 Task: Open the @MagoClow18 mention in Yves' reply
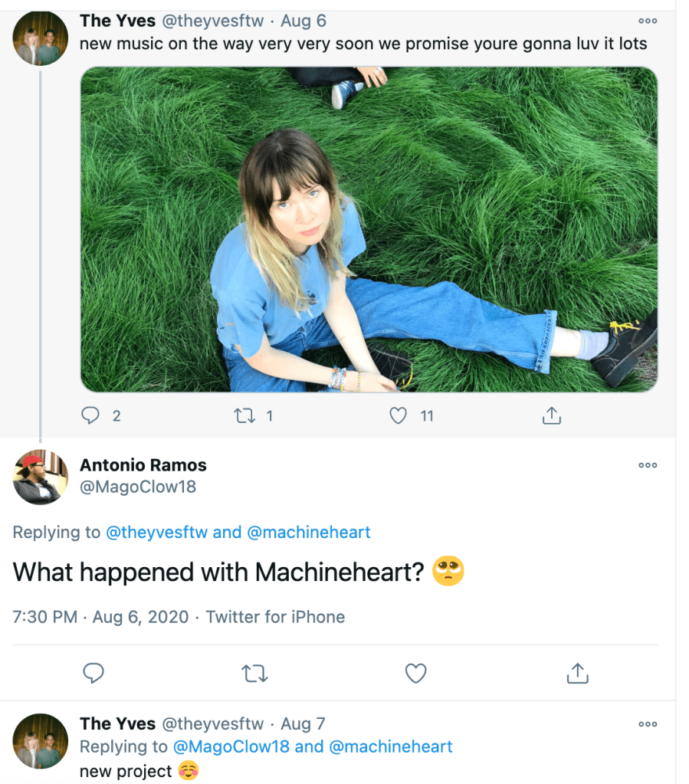[x=231, y=746]
